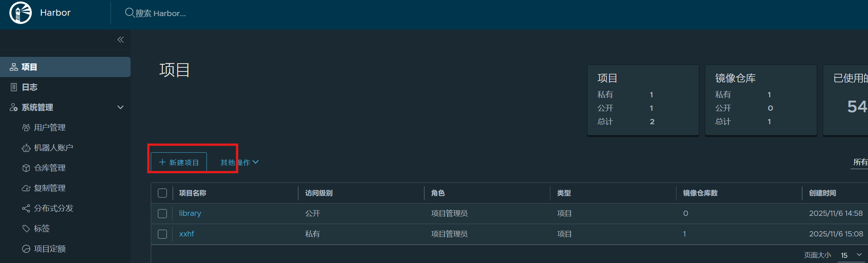Click the 用户管理 users icon
Screen dimensions: 868x263
pyautogui.click(x=26, y=128)
